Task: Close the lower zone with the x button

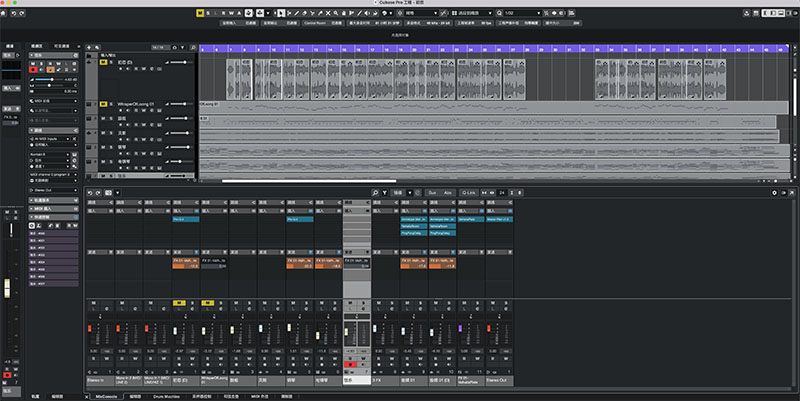Action: 86,396
